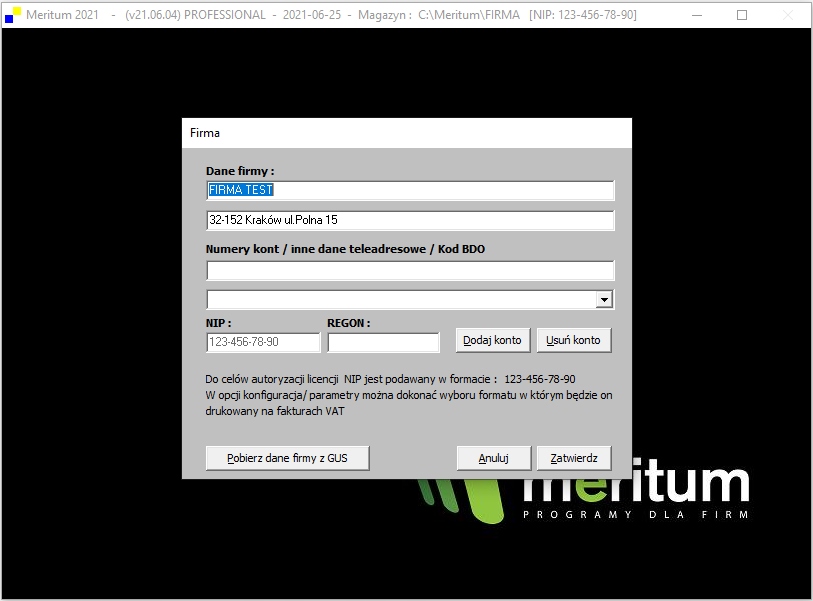
Task: Click the Dane firmy label
Action: point(240,171)
